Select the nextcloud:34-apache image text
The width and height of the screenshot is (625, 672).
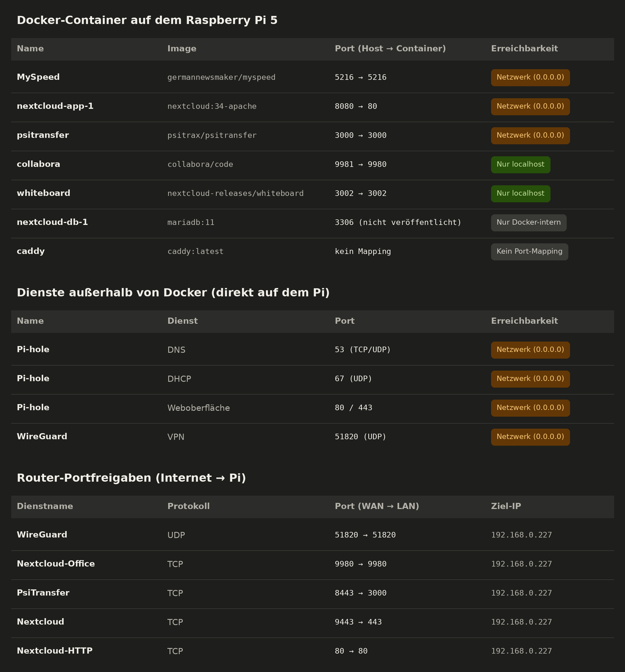(212, 107)
